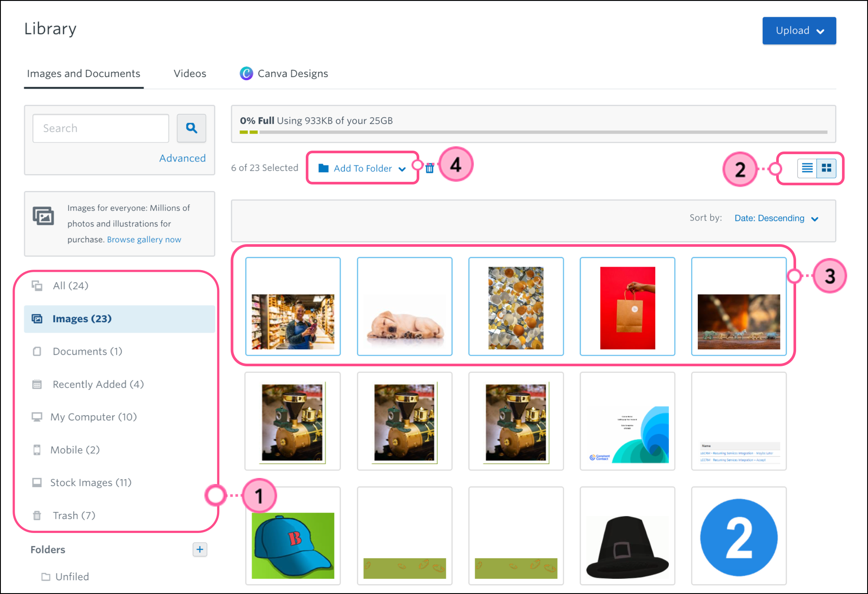The image size is (868, 594).
Task: Click the Advanced search link
Action: coord(182,158)
